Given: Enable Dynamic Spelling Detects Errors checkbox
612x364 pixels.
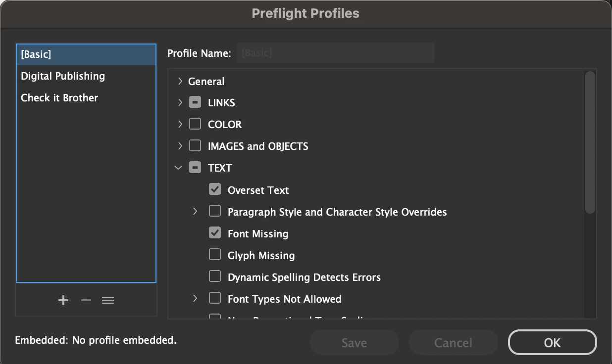Looking at the screenshot, I should [215, 276].
